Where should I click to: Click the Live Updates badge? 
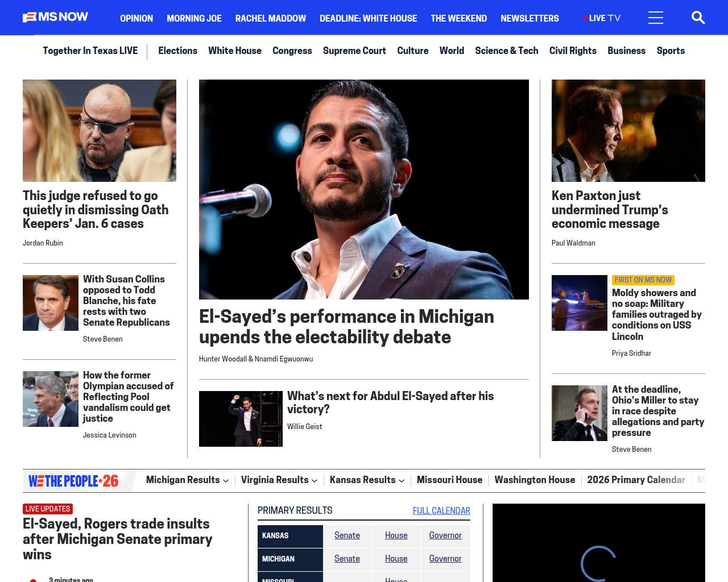point(48,509)
